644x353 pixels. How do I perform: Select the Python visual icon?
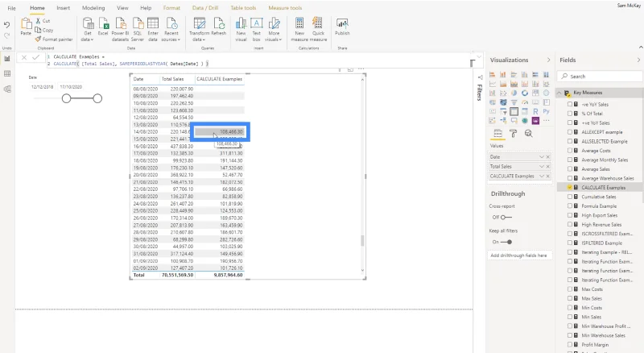546,111
